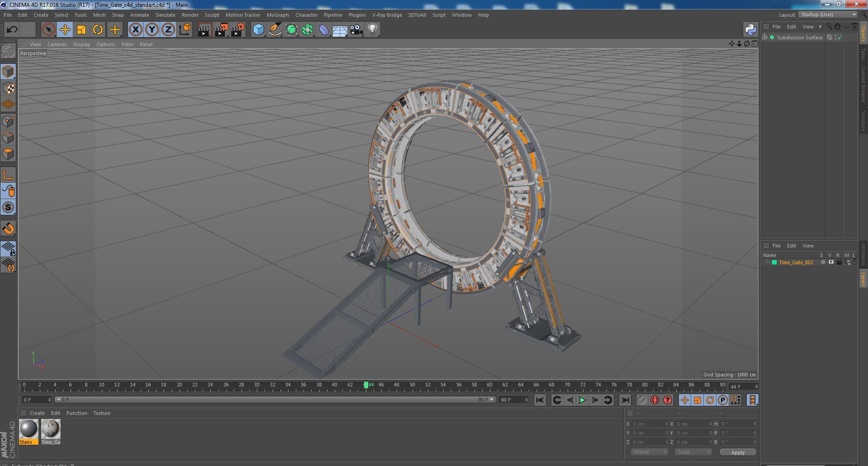The width and height of the screenshot is (868, 466).
Task: Add Subdivision Surface generator icon
Action: click(x=291, y=30)
